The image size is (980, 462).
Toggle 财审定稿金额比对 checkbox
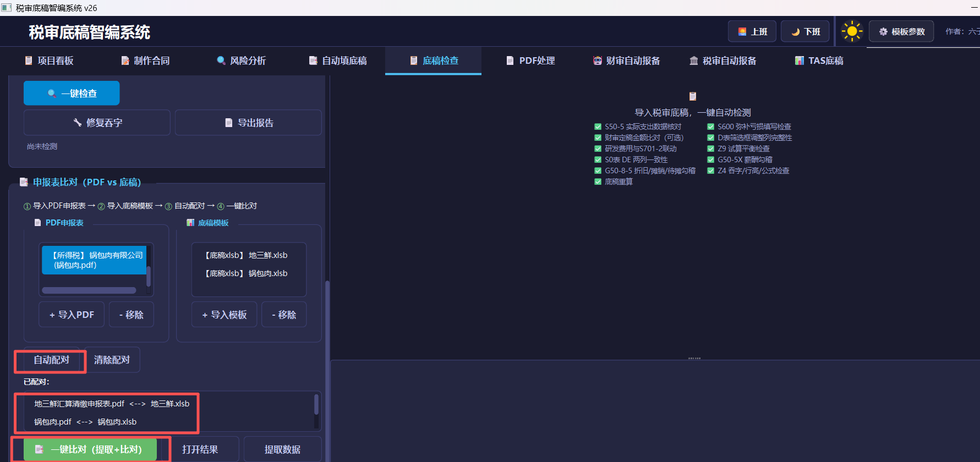point(598,137)
